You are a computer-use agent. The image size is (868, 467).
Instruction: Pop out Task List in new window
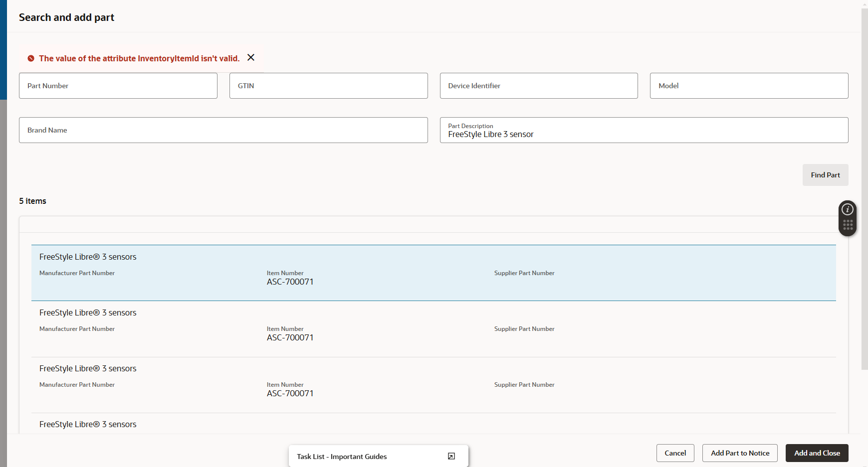(x=451, y=456)
